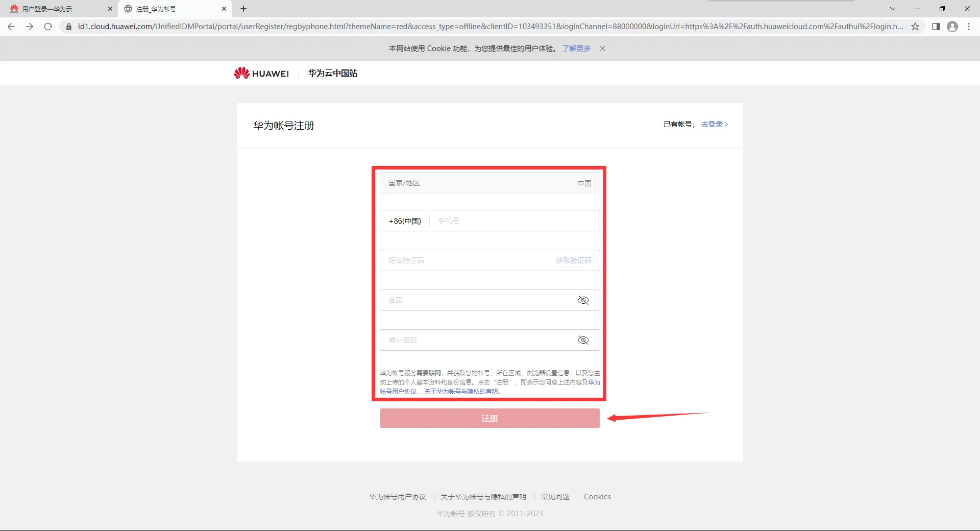Bookmark this page with the star icon
Viewport: 980px width, 531px height.
[915, 27]
